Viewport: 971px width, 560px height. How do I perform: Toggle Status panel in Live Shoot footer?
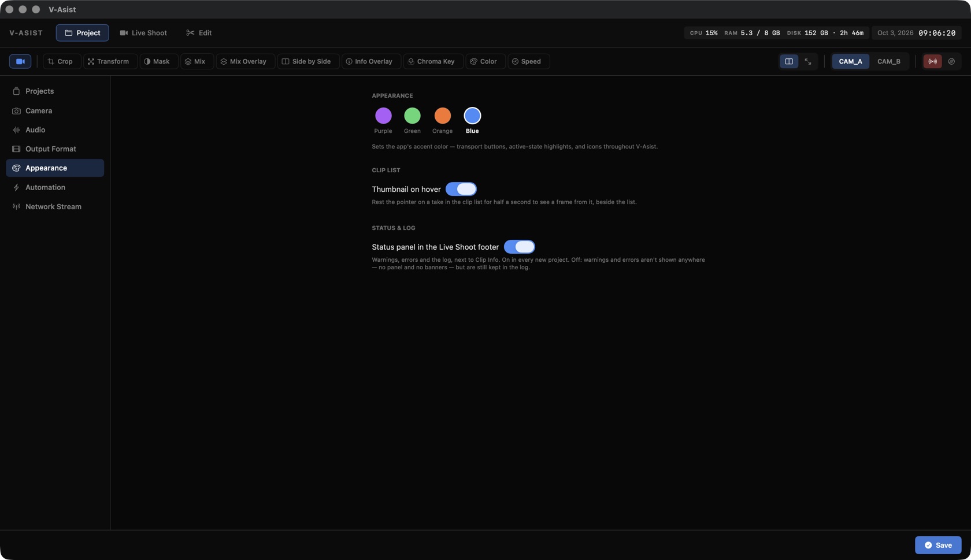pos(520,247)
